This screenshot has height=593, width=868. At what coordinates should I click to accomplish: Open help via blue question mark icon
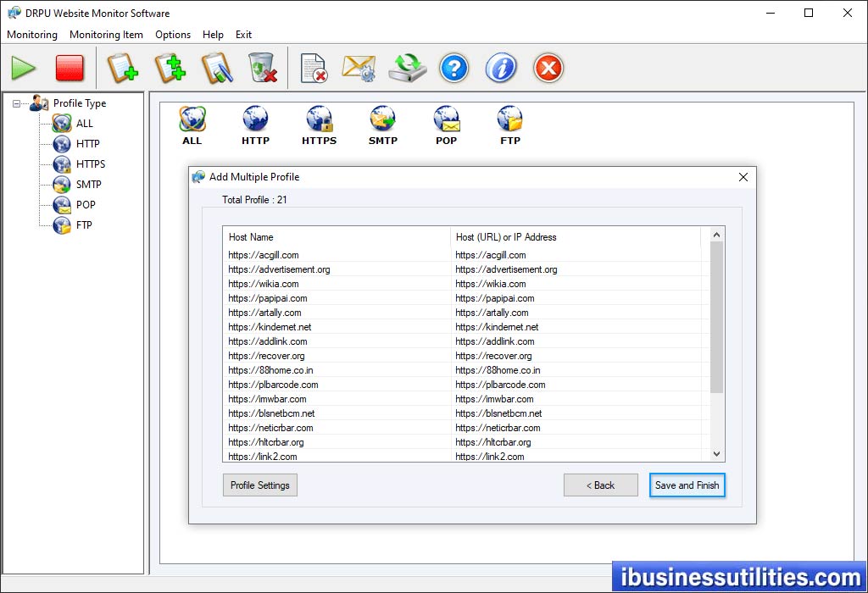tap(454, 68)
